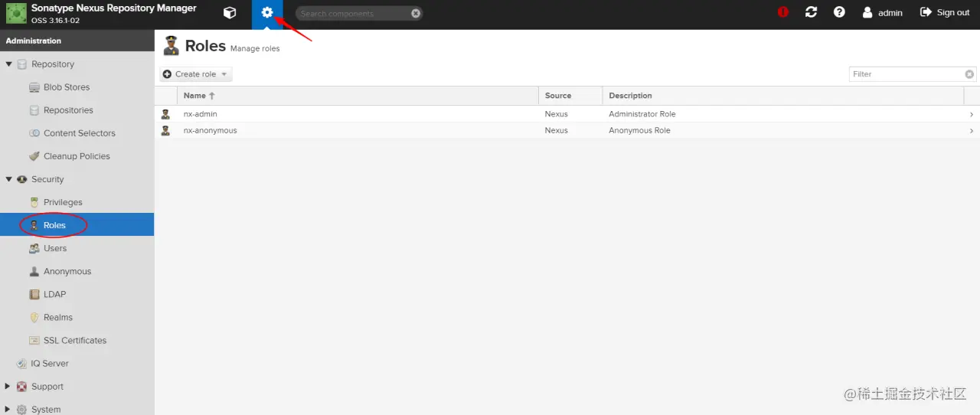Open Repositories in the sidebar
Image resolution: width=980 pixels, height=415 pixels.
click(68, 110)
